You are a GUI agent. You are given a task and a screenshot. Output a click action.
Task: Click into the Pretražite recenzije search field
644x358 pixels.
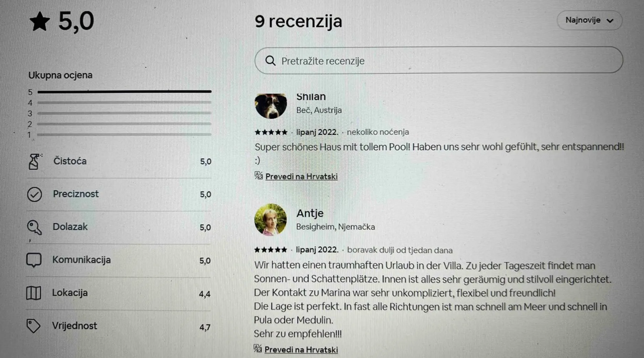click(x=439, y=61)
